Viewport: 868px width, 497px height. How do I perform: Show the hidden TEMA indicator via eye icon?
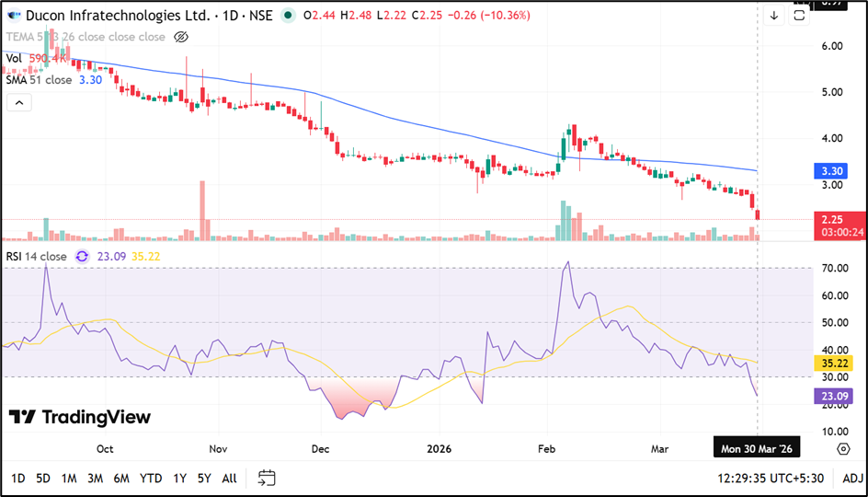[x=181, y=37]
